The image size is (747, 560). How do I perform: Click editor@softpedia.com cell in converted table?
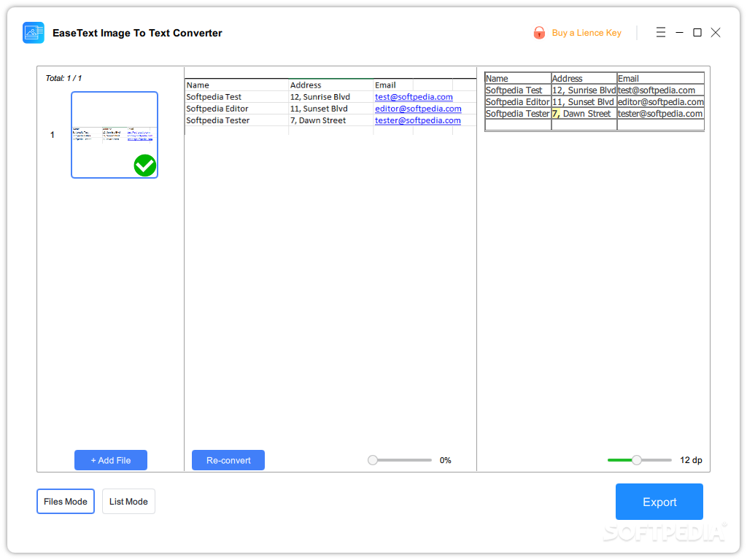pyautogui.click(x=661, y=102)
